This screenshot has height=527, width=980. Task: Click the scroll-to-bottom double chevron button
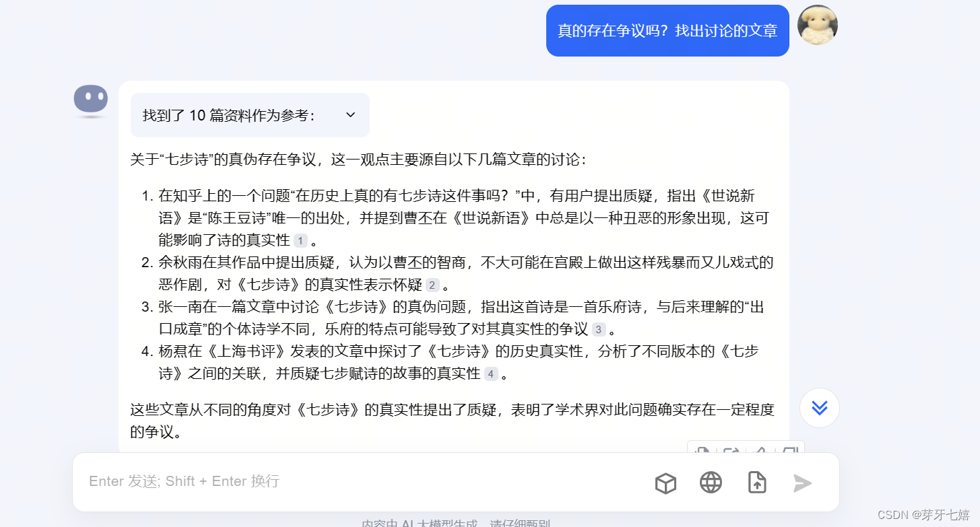[x=819, y=408]
